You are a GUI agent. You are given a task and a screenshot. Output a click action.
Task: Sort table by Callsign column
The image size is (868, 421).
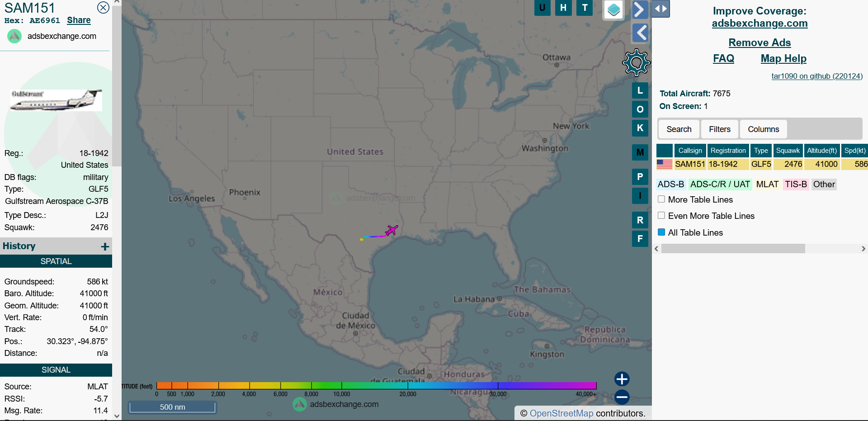tap(690, 151)
